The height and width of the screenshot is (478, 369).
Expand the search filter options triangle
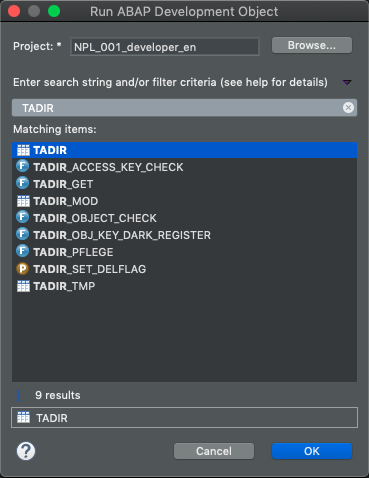pyautogui.click(x=347, y=82)
